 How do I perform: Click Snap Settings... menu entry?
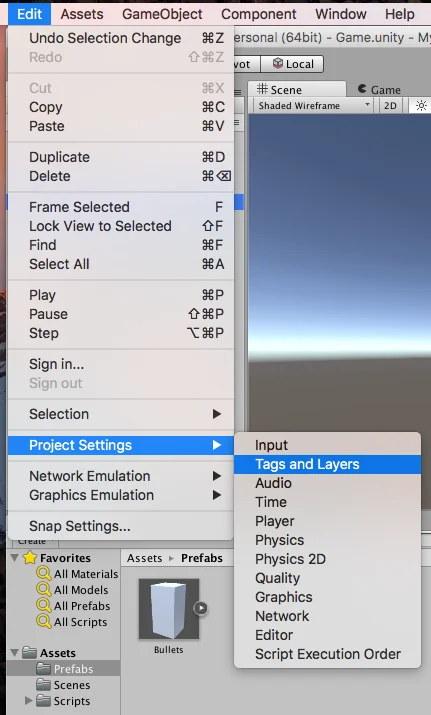pyautogui.click(x=80, y=526)
